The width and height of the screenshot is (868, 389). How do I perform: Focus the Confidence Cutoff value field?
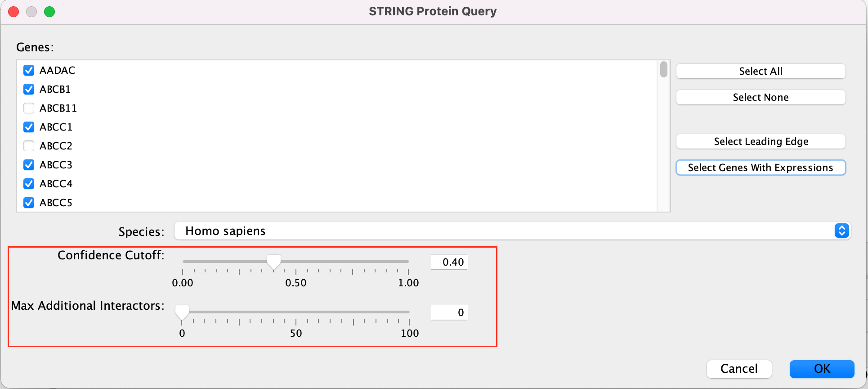click(x=448, y=262)
